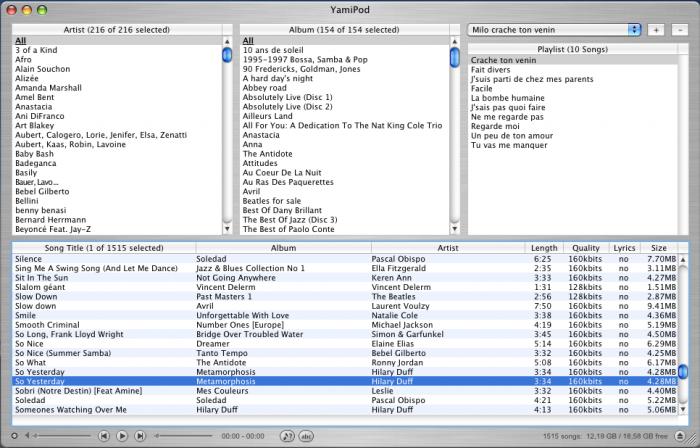Select the song Smooth Criminal
This screenshot has height=448, width=700.
(48, 325)
